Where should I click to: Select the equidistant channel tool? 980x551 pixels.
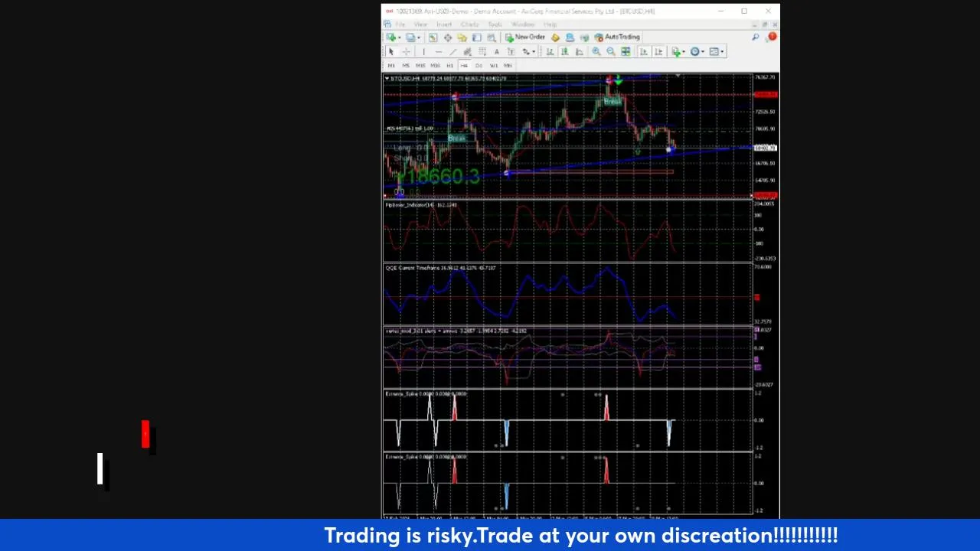click(x=467, y=51)
